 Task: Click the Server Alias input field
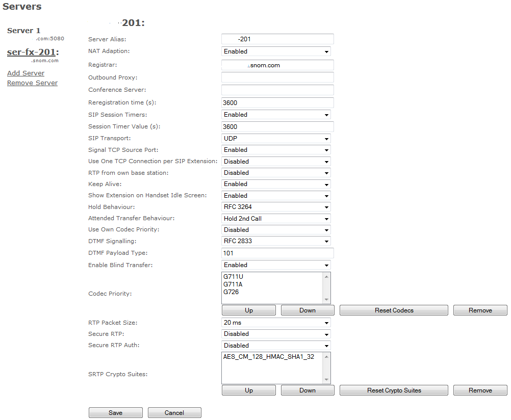point(277,39)
